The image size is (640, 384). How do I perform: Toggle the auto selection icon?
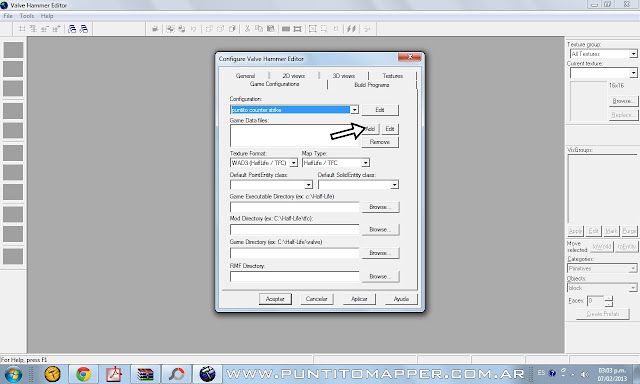pos(324,29)
